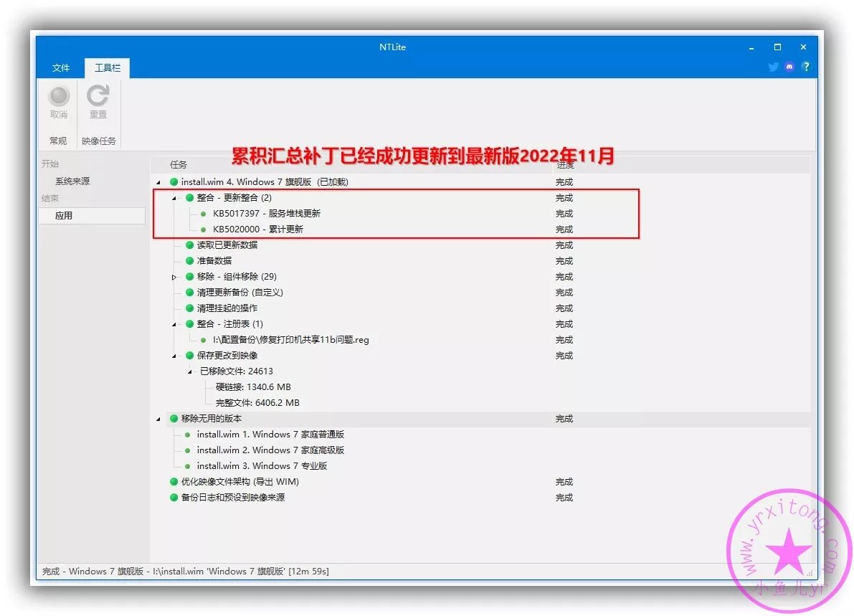Collapse the 整合 - 注册表 (1) branch
The image size is (854, 616).
pos(174,325)
